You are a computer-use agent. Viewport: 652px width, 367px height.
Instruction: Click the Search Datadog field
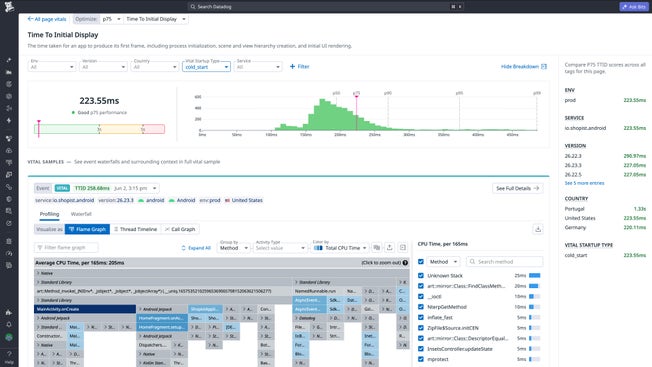[x=326, y=7]
